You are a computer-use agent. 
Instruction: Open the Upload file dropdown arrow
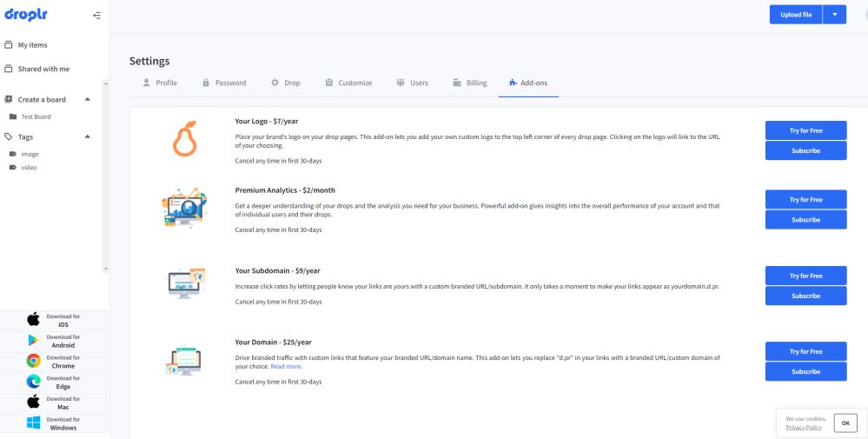(835, 15)
